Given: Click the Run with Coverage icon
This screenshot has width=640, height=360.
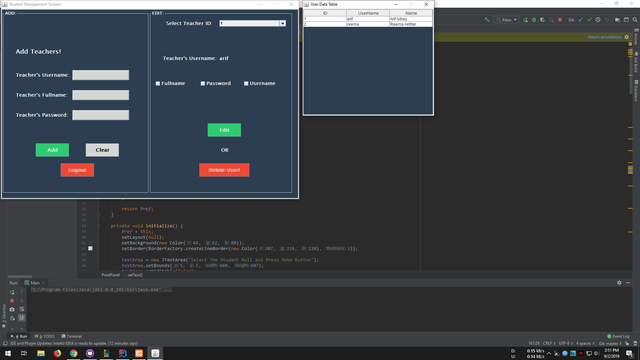Looking at the screenshot, I should (542, 20).
